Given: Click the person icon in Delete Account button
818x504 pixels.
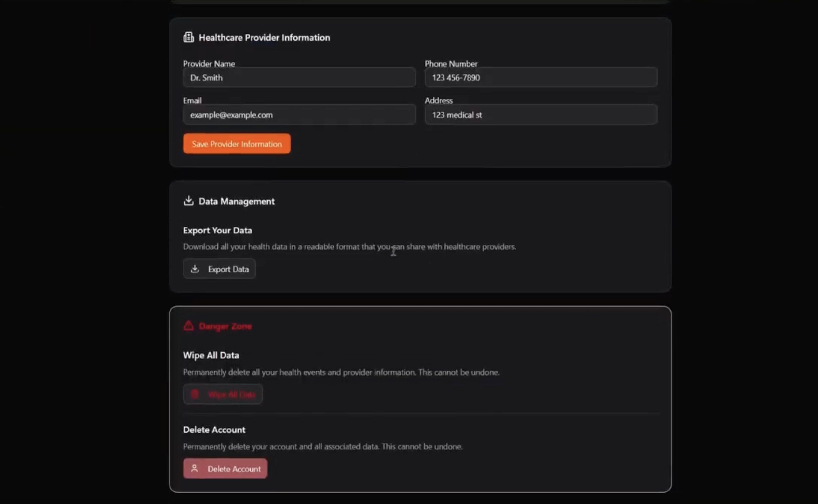Looking at the screenshot, I should point(194,468).
